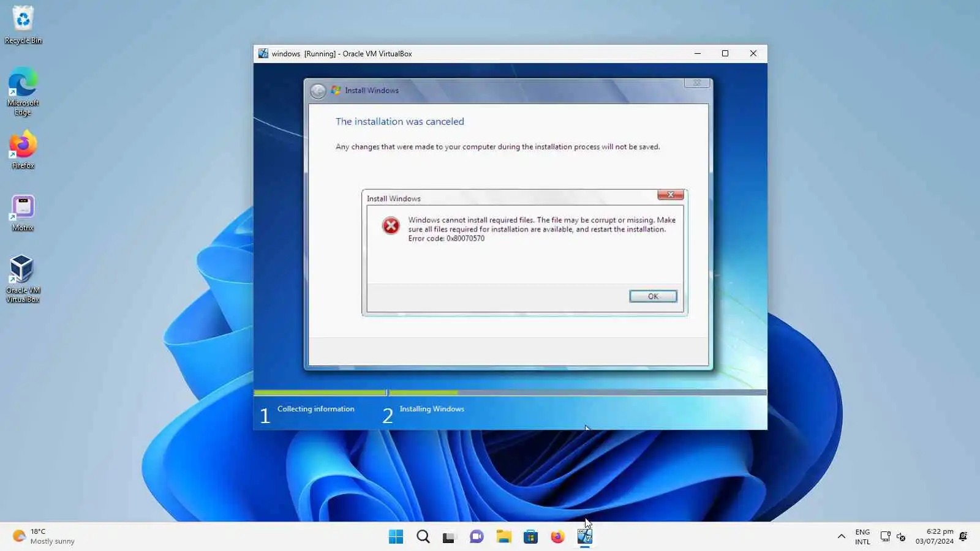This screenshot has height=551, width=980.
Task: Click OK on the error dialog
Action: 653,296
